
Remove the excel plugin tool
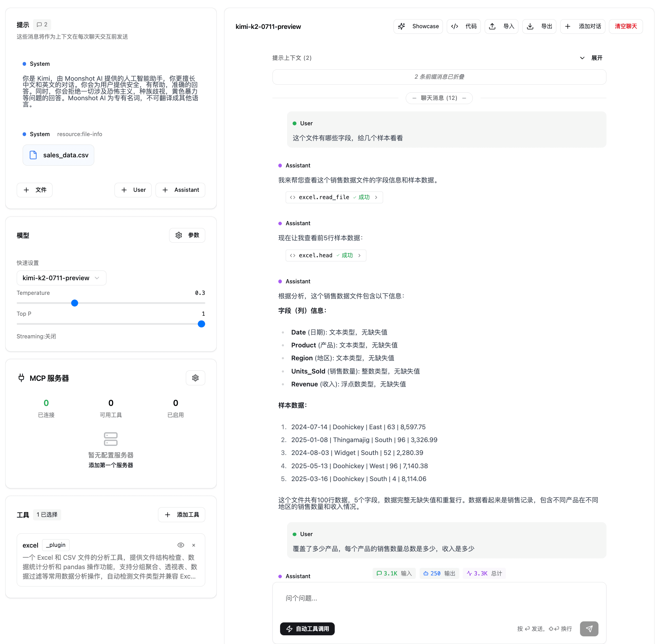[194, 545]
